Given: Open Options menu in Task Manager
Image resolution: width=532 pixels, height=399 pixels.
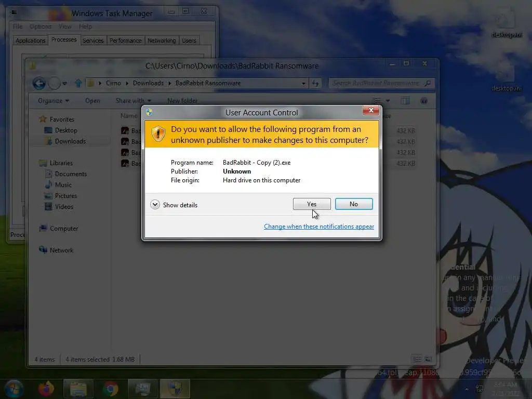Looking at the screenshot, I should pyautogui.click(x=41, y=26).
